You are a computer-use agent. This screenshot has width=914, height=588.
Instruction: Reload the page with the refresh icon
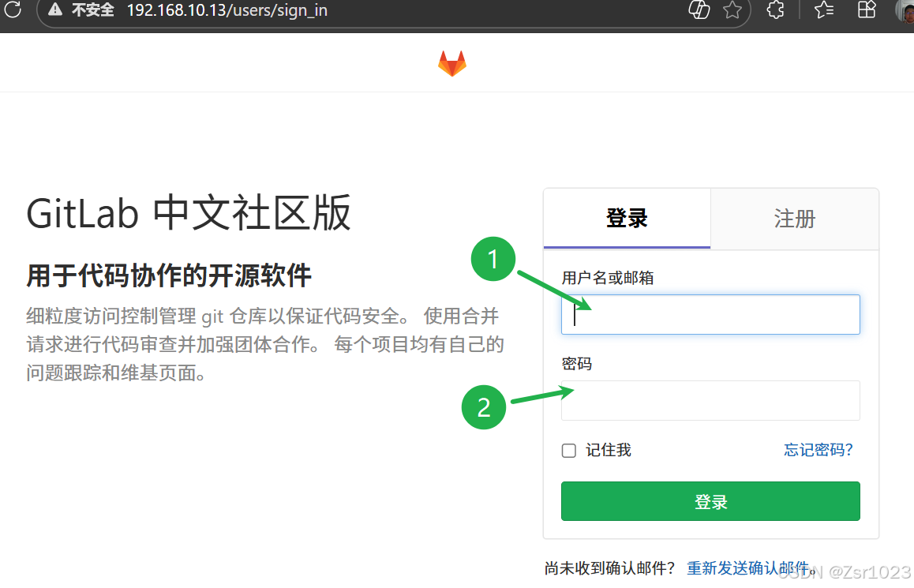13,9
